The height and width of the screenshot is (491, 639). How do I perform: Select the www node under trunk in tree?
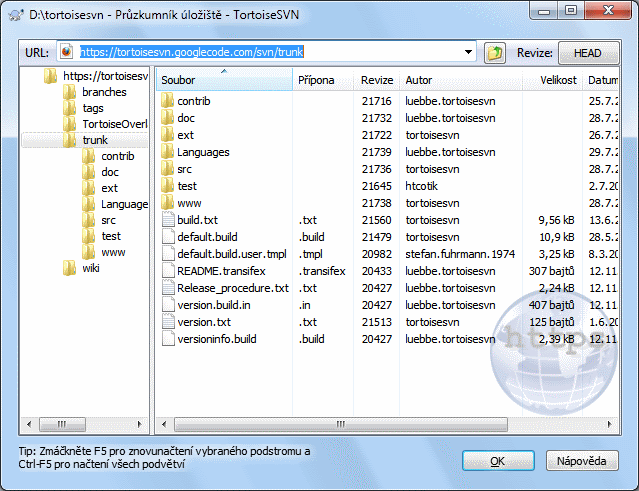[x=113, y=252]
